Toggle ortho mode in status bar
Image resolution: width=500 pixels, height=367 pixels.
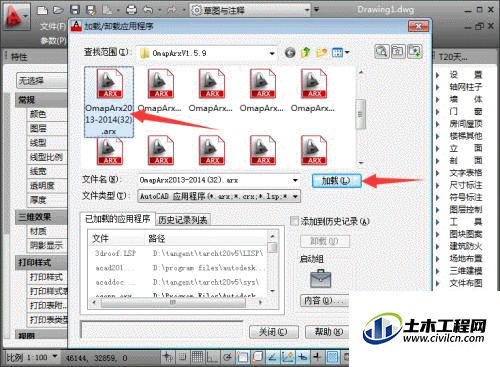tap(212, 357)
